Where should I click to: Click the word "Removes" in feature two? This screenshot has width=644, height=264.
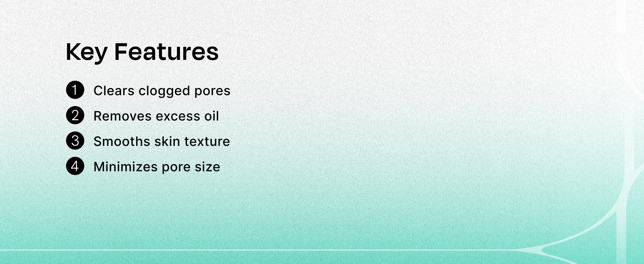[123, 116]
